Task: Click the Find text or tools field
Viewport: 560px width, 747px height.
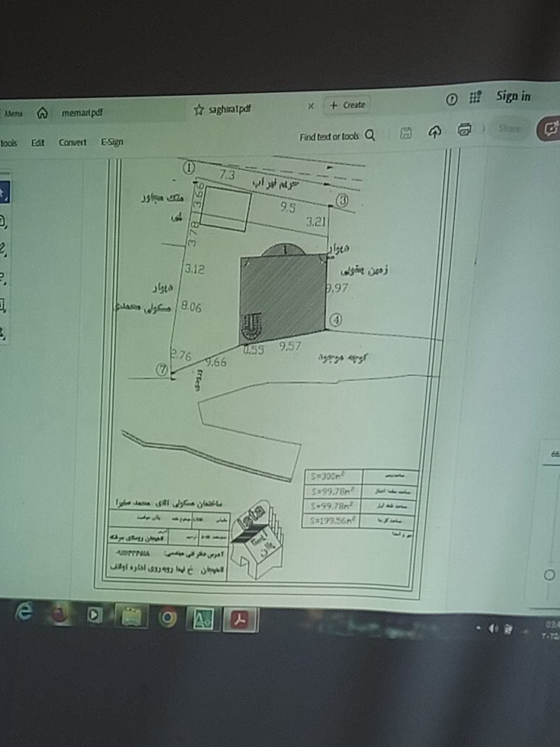Action: pos(329,137)
